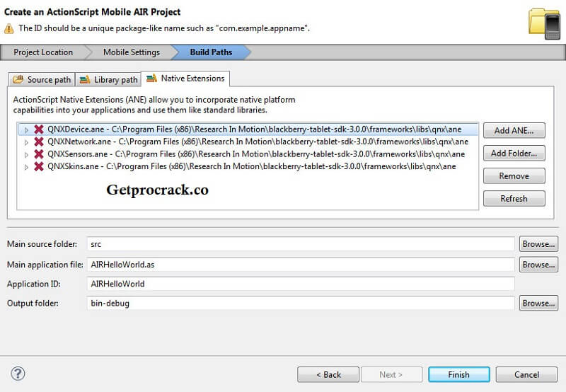Click the ID warning message text
This screenshot has width=566, height=392.
click(x=164, y=28)
